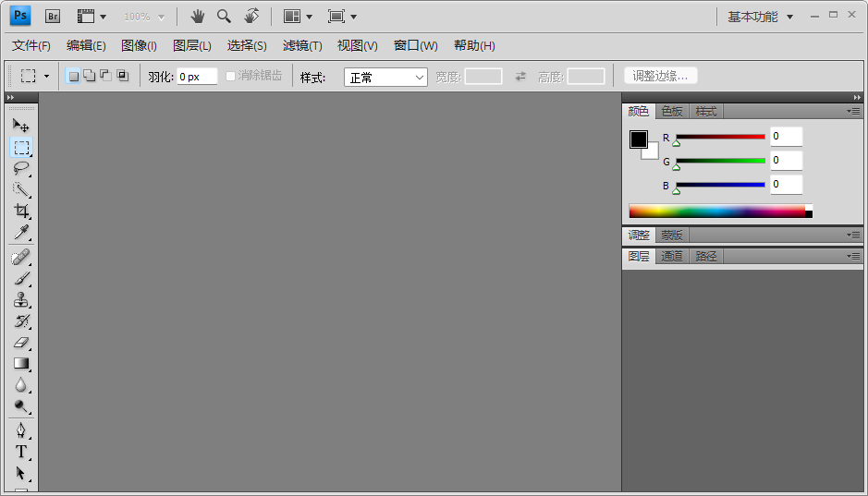The height and width of the screenshot is (496, 868).
Task: Launch Bridge with the Br icon
Action: [x=53, y=16]
